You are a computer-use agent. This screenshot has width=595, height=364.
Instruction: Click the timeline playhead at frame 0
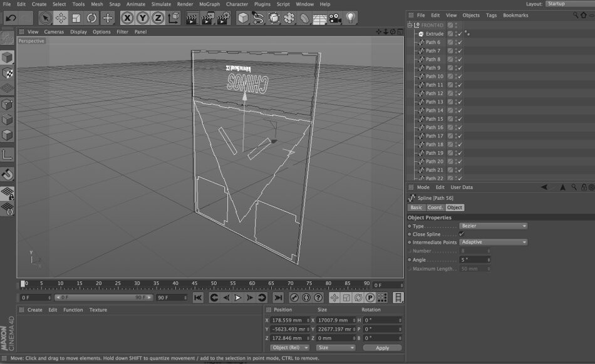pyautogui.click(x=23, y=284)
